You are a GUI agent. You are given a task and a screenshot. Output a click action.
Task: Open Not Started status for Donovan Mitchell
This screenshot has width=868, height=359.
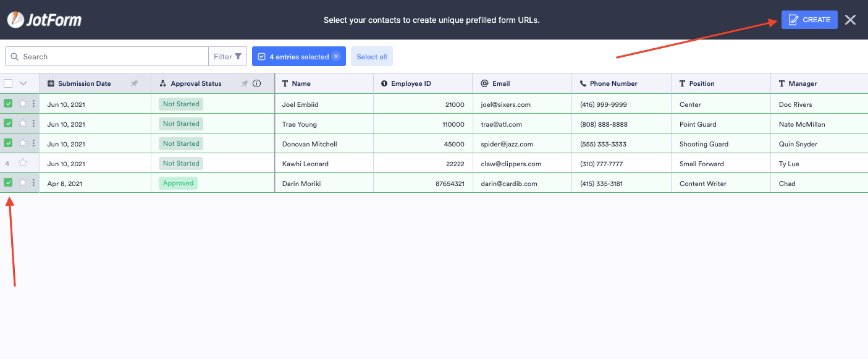pyautogui.click(x=181, y=143)
